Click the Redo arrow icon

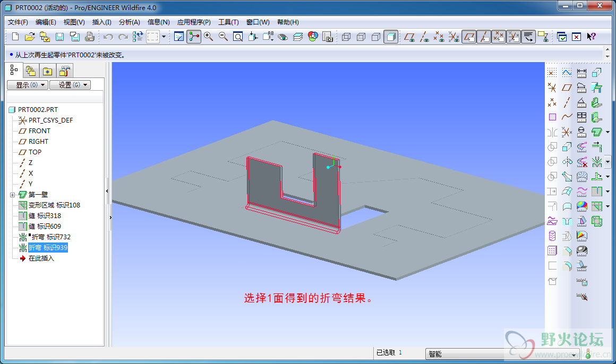123,37
